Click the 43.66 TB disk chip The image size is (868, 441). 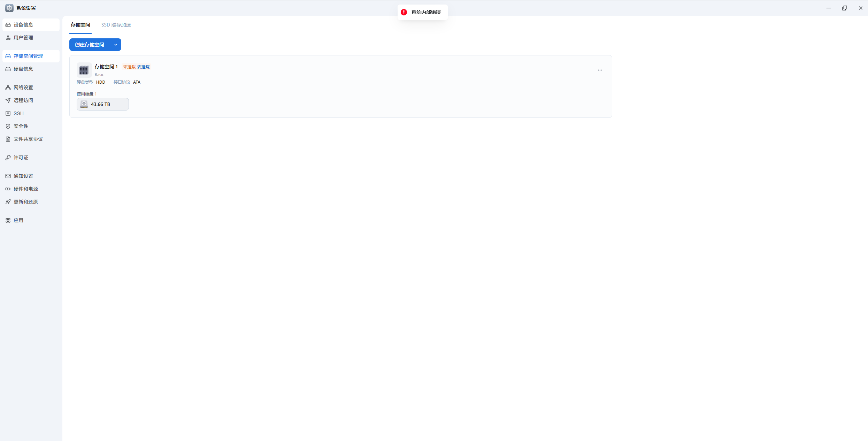(102, 104)
